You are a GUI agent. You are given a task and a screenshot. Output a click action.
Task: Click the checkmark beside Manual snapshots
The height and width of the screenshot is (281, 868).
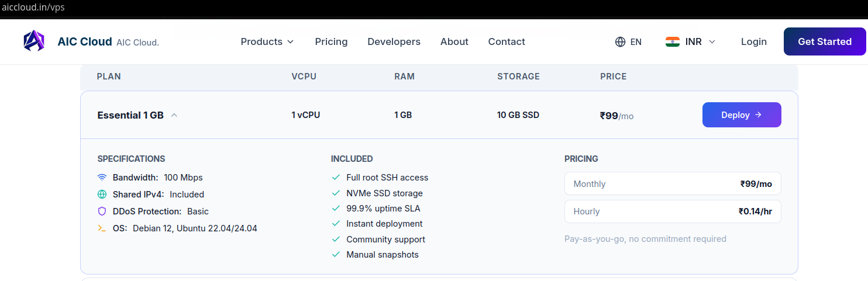pyautogui.click(x=336, y=255)
